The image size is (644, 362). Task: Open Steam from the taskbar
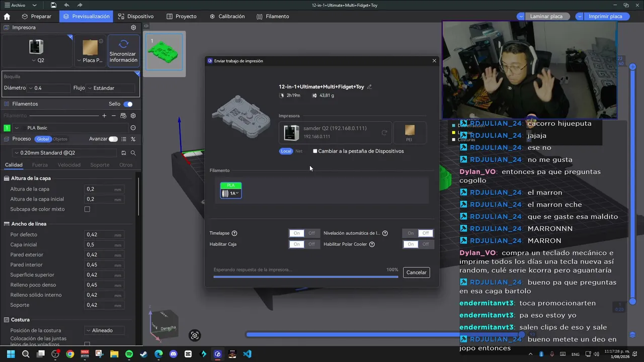[144, 354]
